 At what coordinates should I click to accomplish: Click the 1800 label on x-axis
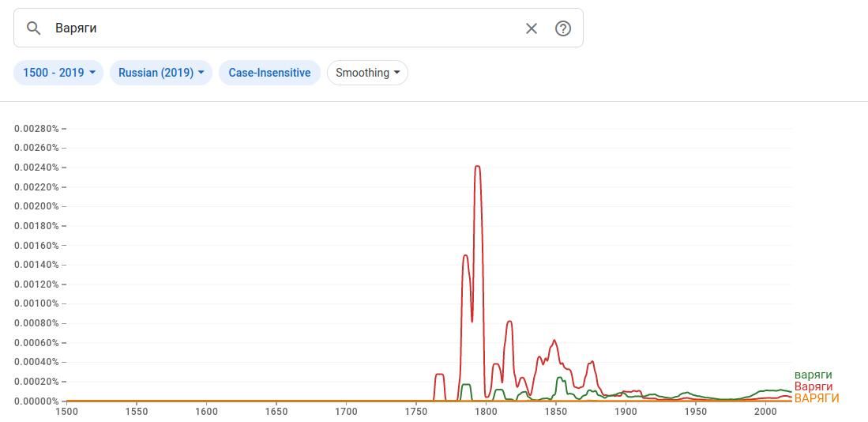[x=486, y=411]
